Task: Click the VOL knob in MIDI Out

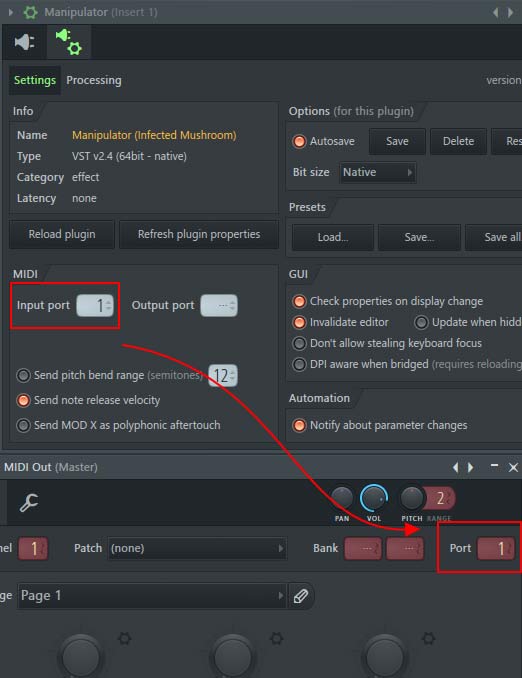Action: pyautogui.click(x=374, y=498)
